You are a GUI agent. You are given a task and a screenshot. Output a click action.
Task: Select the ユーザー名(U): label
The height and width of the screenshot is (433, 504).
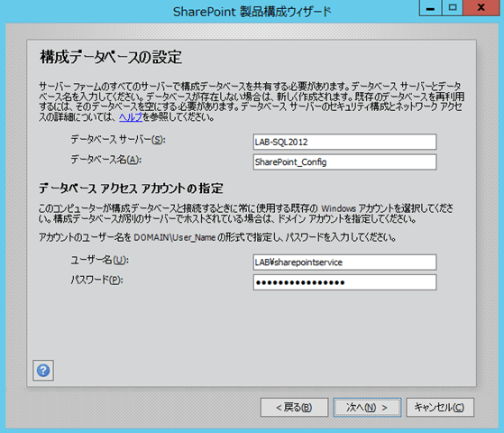pos(100,260)
